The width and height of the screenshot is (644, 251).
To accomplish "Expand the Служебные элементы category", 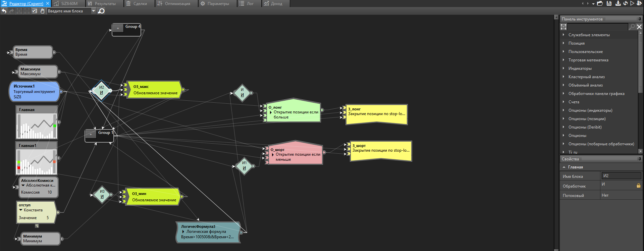I will (x=563, y=35).
